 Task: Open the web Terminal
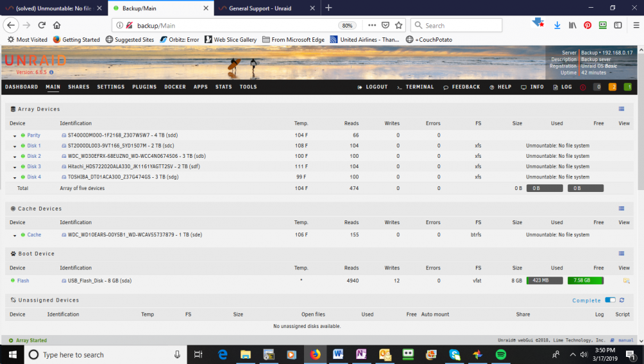click(415, 87)
